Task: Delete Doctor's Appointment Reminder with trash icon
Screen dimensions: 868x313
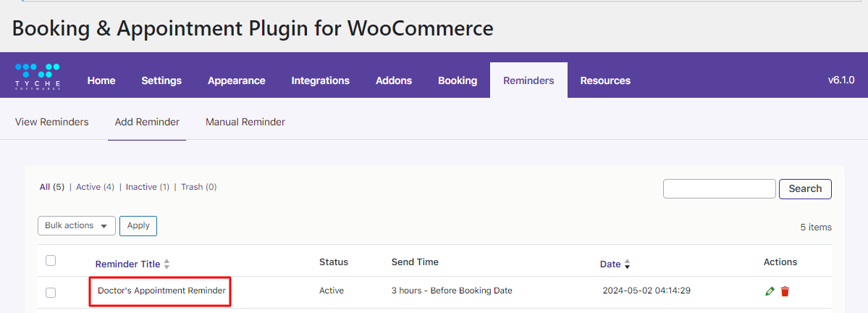Action: click(x=785, y=291)
